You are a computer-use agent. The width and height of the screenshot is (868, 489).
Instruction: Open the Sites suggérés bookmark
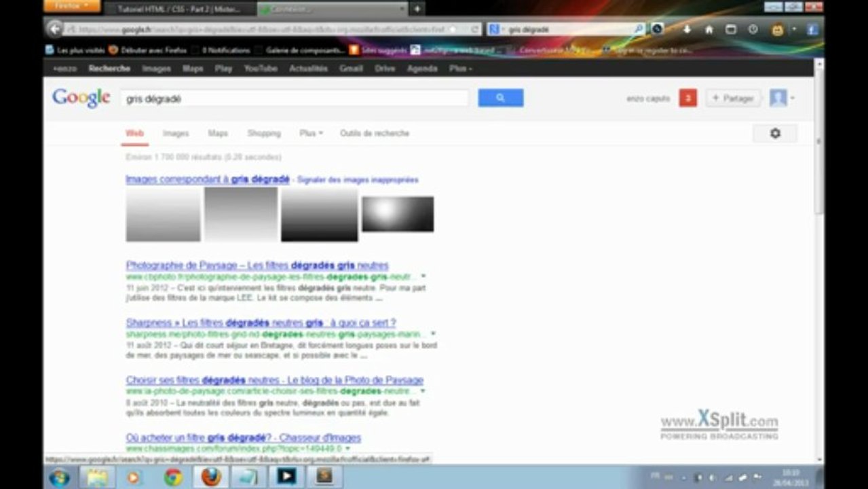click(x=378, y=50)
